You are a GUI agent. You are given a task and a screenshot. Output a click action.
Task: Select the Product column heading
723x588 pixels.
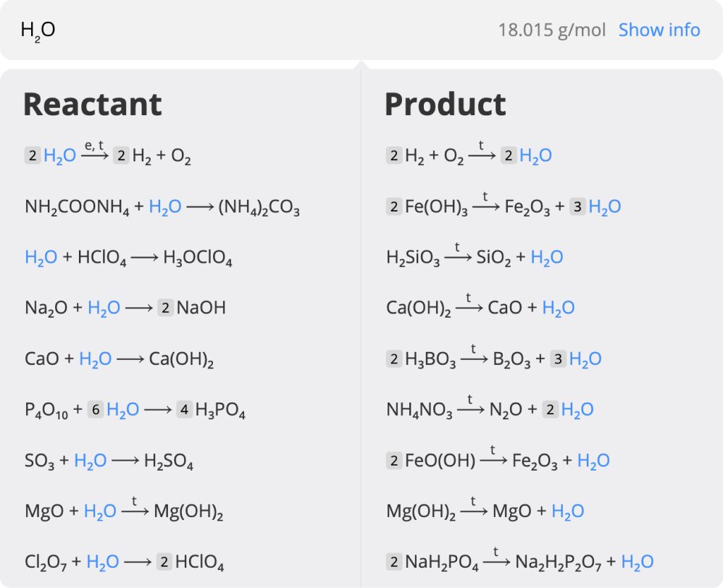tap(445, 104)
